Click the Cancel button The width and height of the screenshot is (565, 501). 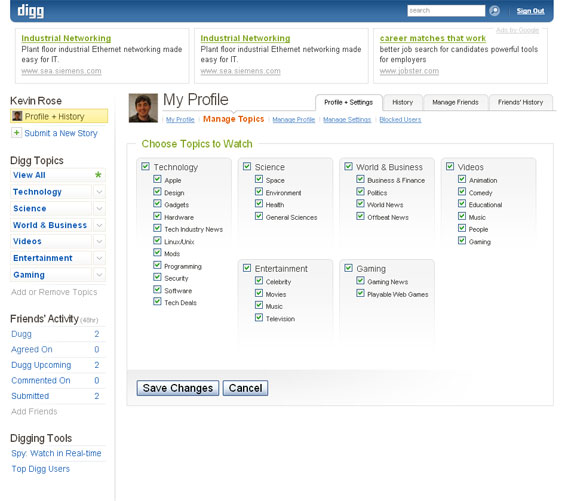245,388
